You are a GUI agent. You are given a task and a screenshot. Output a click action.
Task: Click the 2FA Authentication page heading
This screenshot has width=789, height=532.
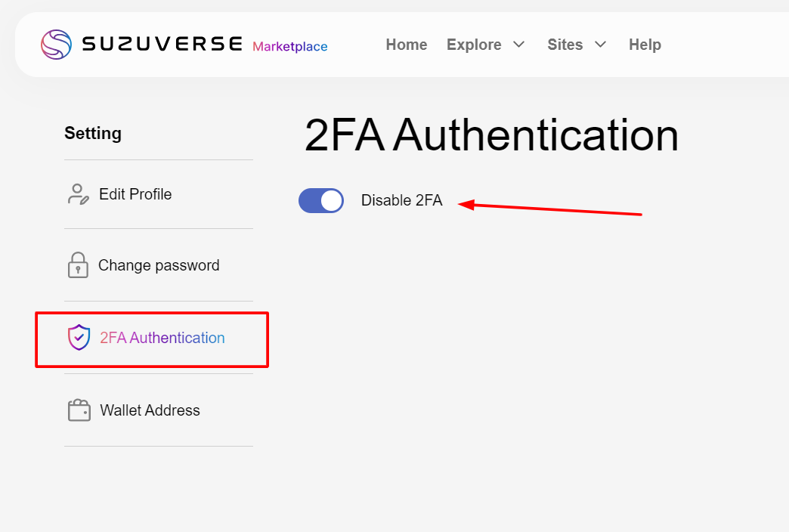(x=491, y=136)
